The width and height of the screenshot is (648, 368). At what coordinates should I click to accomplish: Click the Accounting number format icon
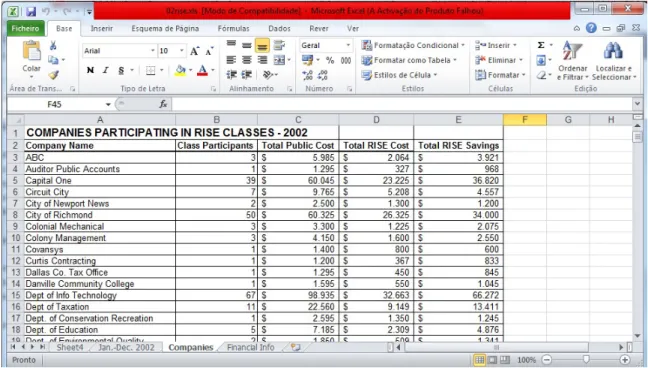(307, 60)
